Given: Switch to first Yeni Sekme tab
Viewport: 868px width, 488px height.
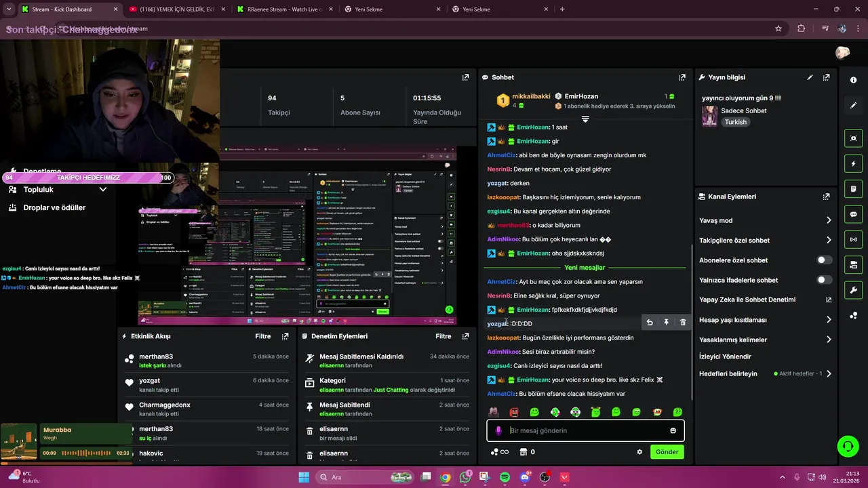Looking at the screenshot, I should point(393,9).
